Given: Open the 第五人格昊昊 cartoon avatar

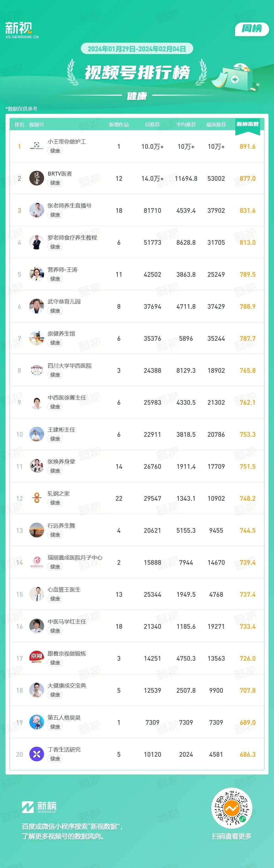Looking at the screenshot, I should point(36,722).
